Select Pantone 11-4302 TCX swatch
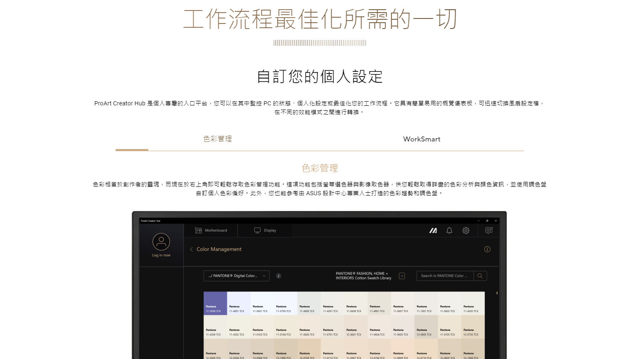644x359 pixels. 239,327
